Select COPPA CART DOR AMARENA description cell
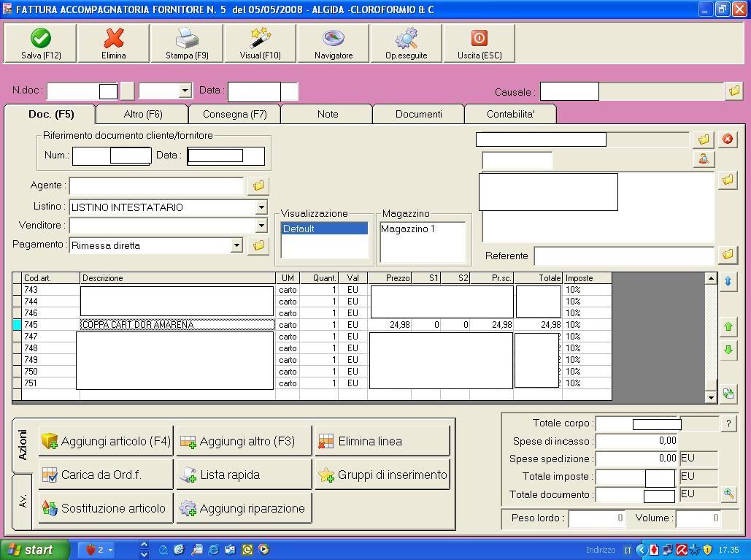This screenshot has width=751, height=560. [177, 325]
